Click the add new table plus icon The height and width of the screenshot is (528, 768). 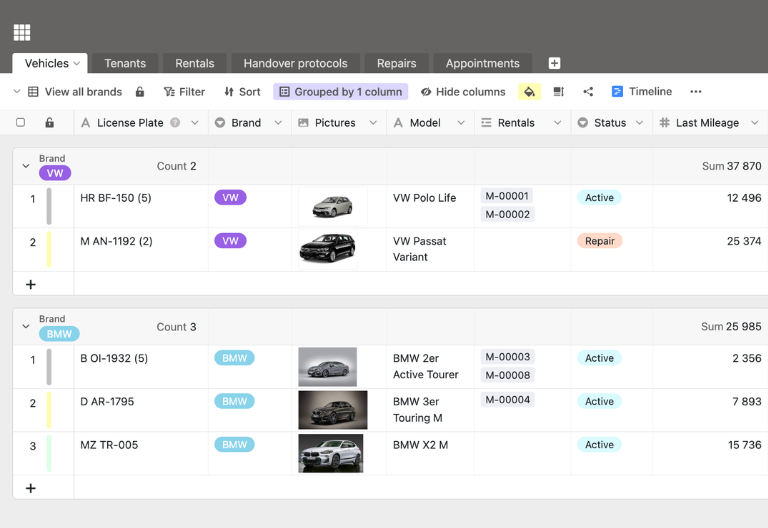[x=555, y=63]
